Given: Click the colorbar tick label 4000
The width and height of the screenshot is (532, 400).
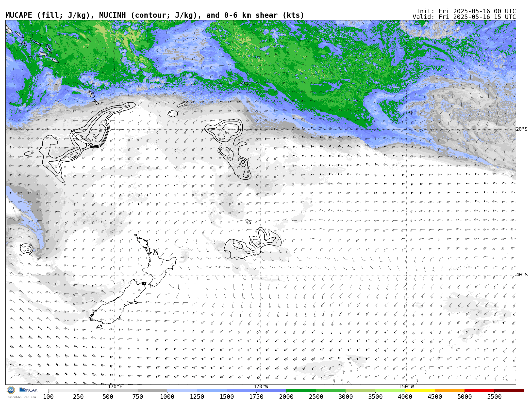Looking at the screenshot, I should click(x=405, y=397).
